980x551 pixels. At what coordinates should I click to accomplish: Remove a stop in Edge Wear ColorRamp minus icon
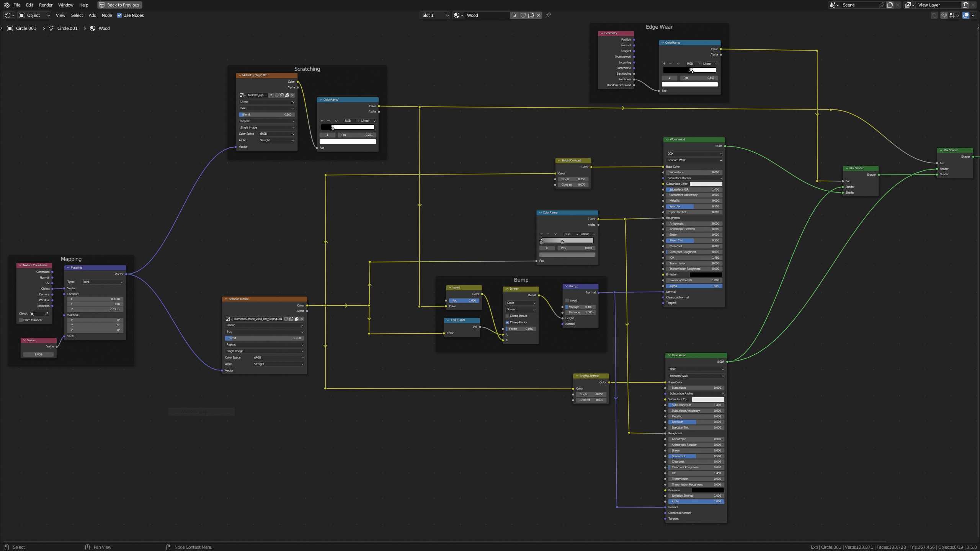(670, 64)
